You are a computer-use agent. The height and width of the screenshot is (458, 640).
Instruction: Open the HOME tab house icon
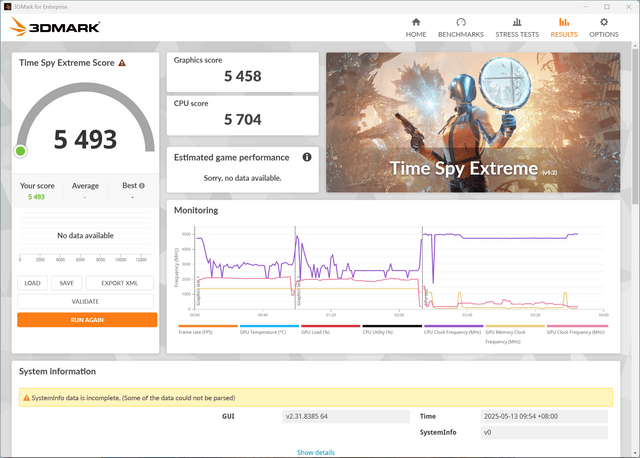tap(416, 22)
